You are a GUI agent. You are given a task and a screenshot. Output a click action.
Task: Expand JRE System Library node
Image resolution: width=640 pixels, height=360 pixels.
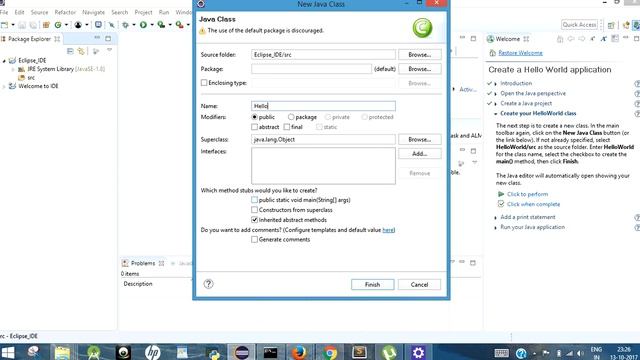tap(13, 69)
